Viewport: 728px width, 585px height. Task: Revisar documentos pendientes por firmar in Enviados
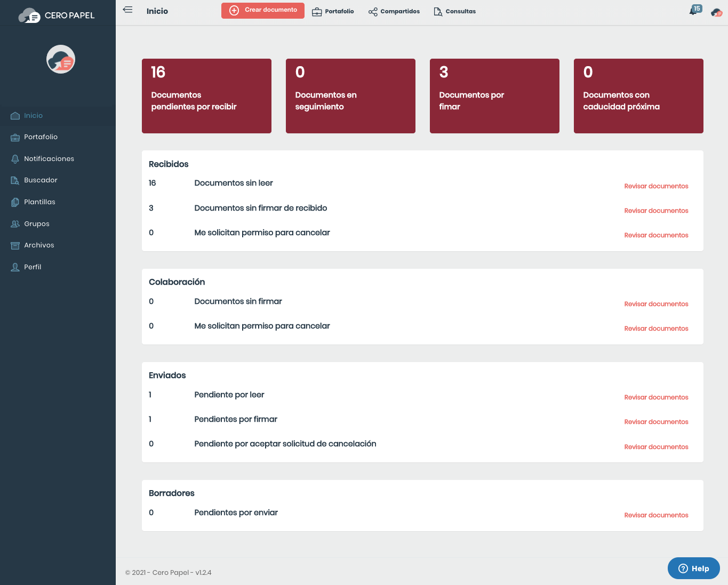(656, 421)
